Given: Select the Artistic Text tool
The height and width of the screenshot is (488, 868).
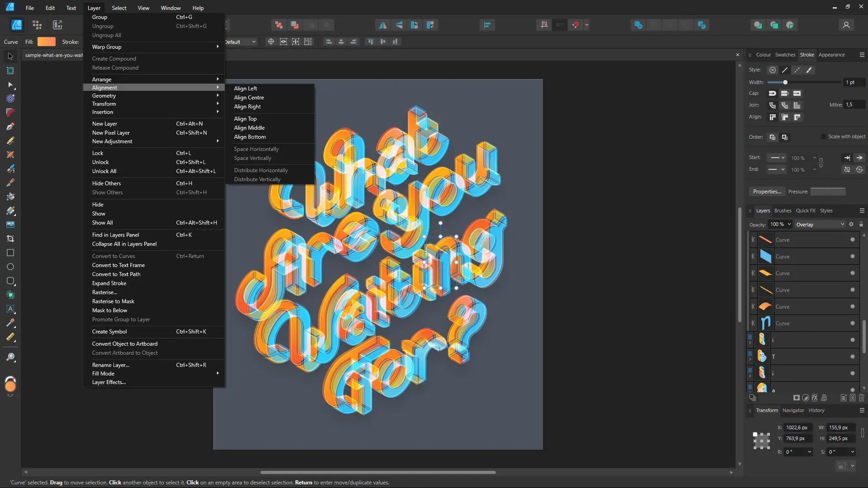Looking at the screenshot, I should 10,309.
